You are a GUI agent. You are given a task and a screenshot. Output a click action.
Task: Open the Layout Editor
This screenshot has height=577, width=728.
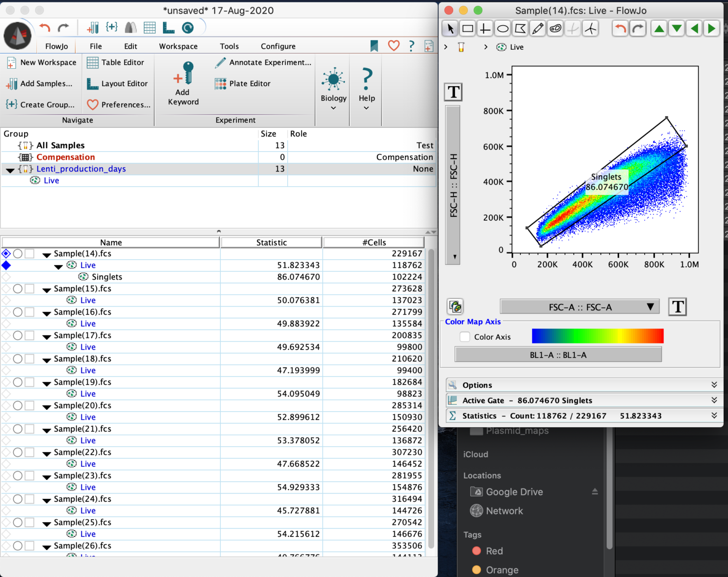[118, 84]
